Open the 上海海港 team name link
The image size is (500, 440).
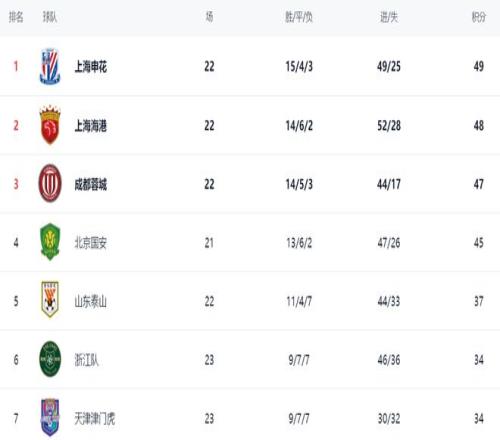(91, 126)
